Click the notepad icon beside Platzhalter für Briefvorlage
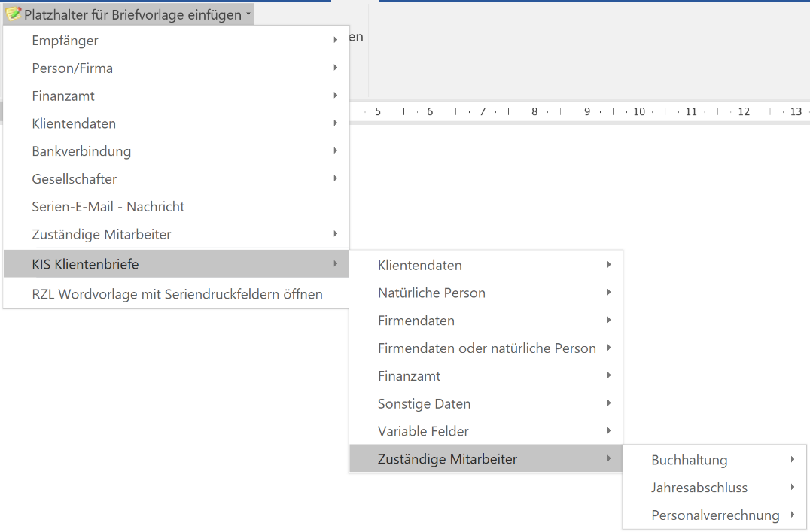The width and height of the screenshot is (810, 532). coord(14,14)
